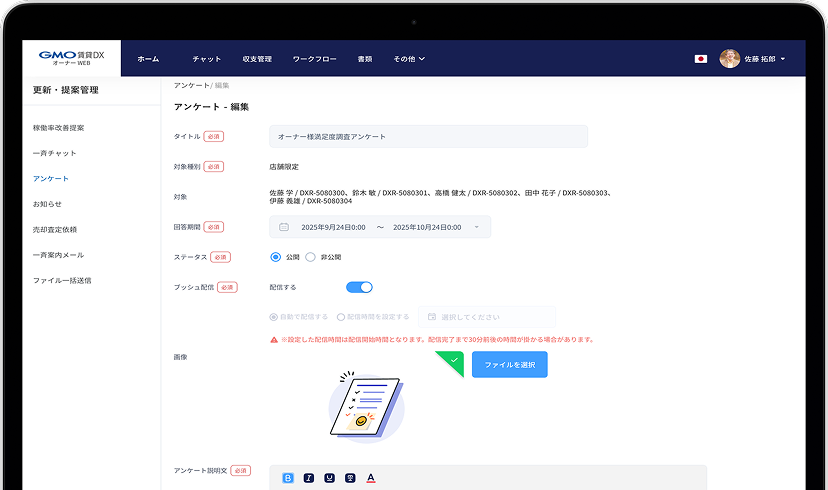Click the bold formatting icon
The width and height of the screenshot is (828, 490).
289,478
